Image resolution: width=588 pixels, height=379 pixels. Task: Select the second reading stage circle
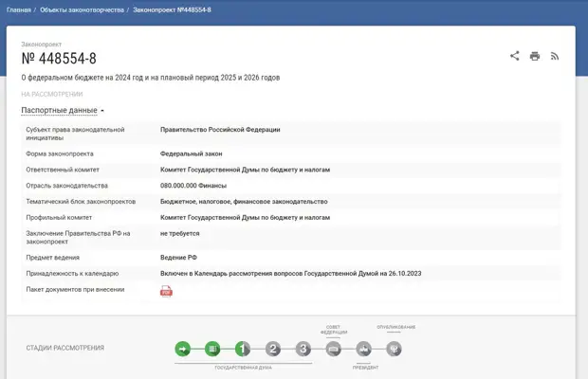[273, 349]
